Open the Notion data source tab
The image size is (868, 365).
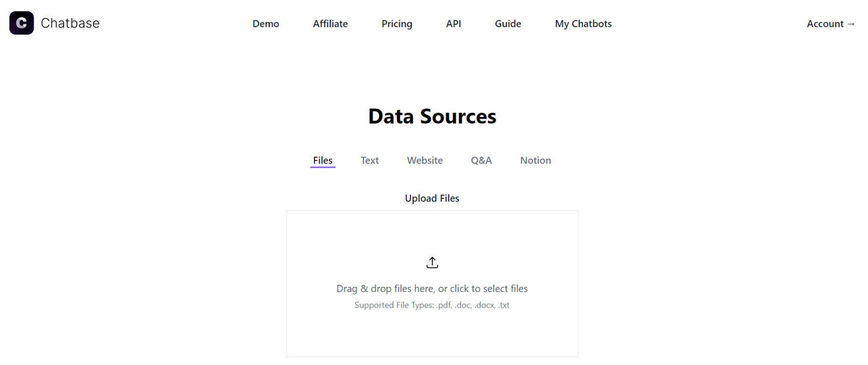535,160
